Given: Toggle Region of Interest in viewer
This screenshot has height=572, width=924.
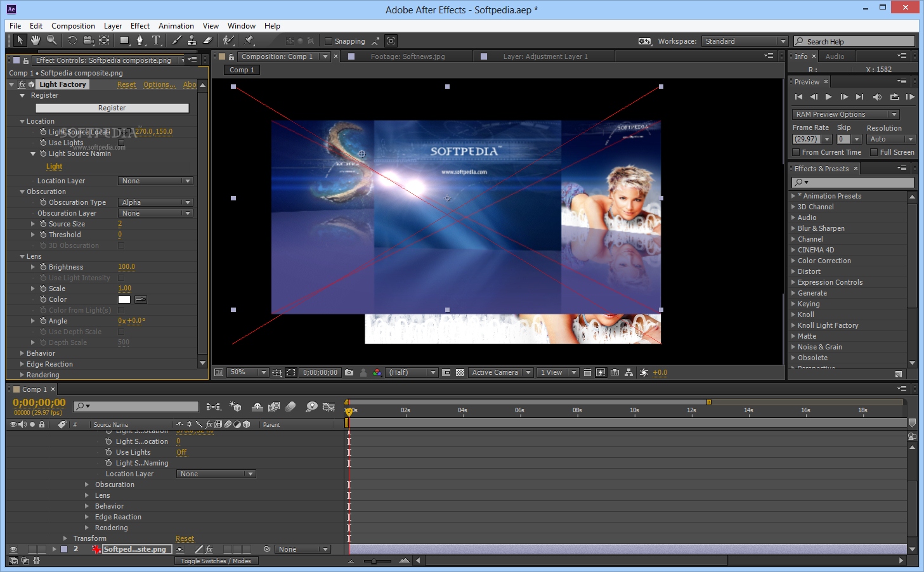Looking at the screenshot, I should (x=446, y=373).
